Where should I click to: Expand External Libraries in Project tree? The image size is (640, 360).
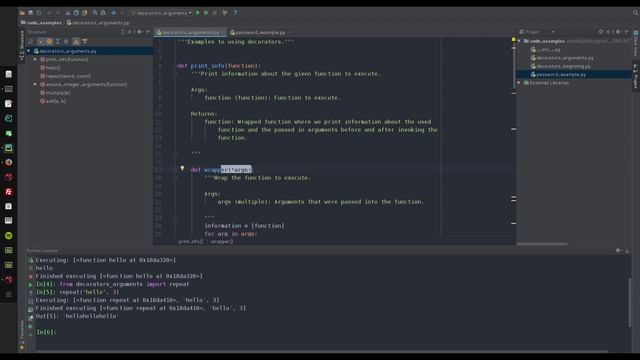[x=519, y=82]
